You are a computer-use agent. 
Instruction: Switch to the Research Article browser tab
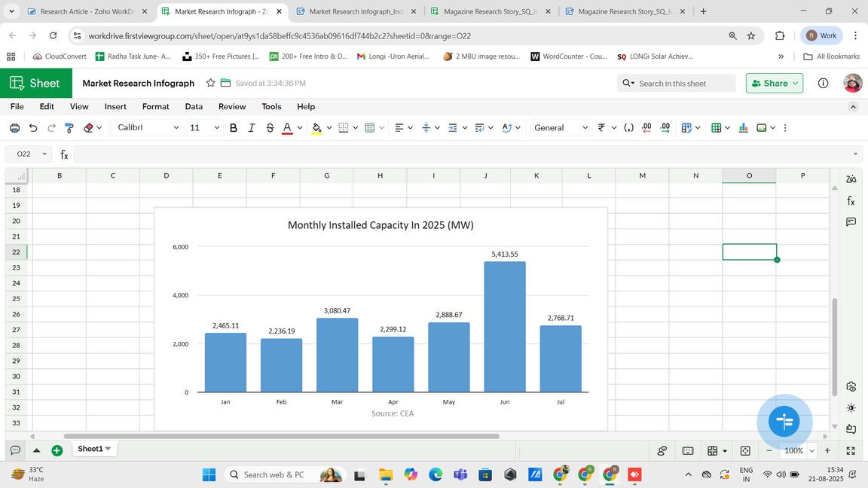pos(87,11)
